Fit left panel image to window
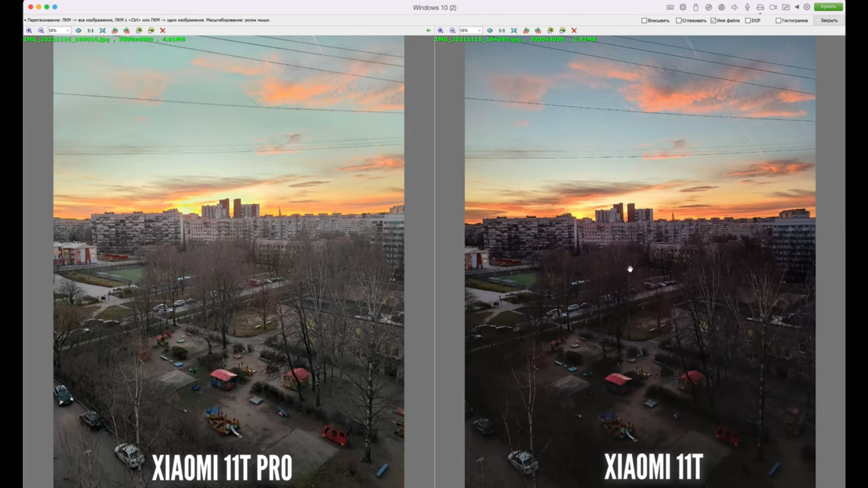The image size is (868, 488). coord(103,30)
